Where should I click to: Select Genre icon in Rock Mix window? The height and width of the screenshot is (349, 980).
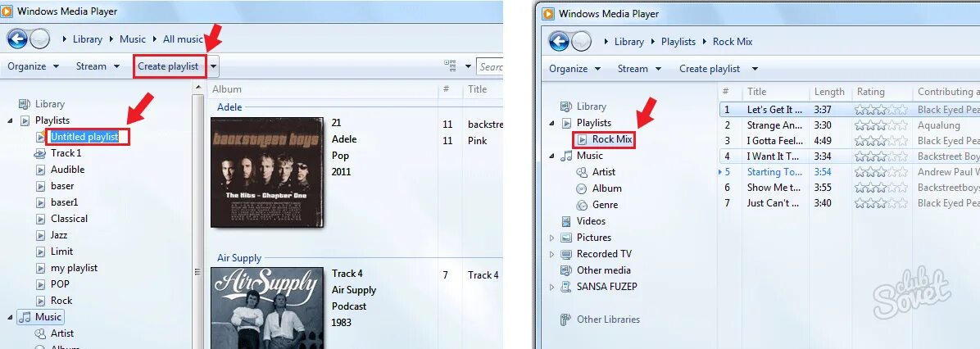(x=582, y=204)
